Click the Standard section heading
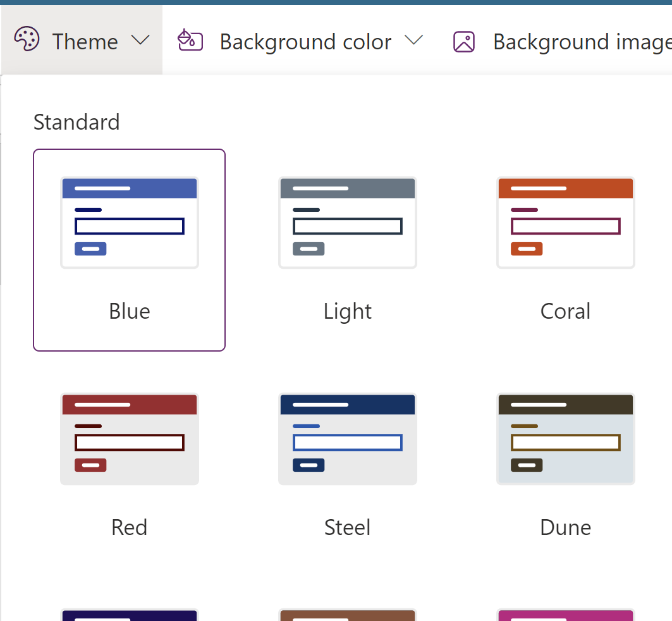The image size is (672, 621). click(76, 122)
